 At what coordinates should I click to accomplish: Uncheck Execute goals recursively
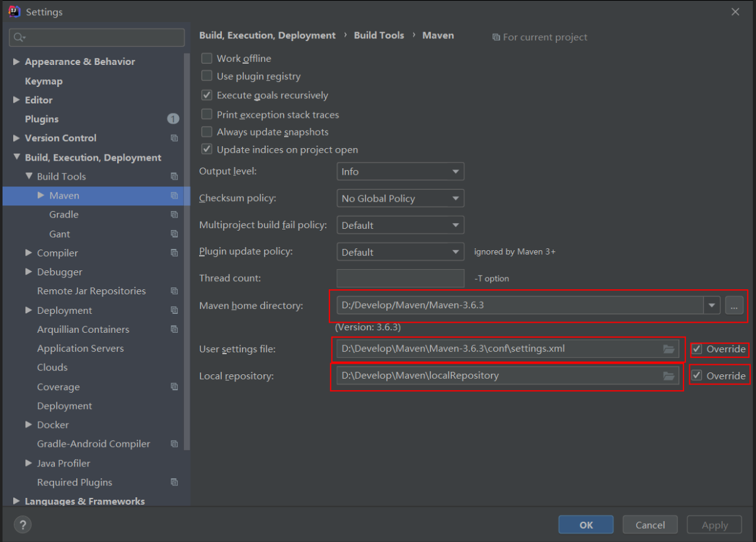click(x=207, y=95)
